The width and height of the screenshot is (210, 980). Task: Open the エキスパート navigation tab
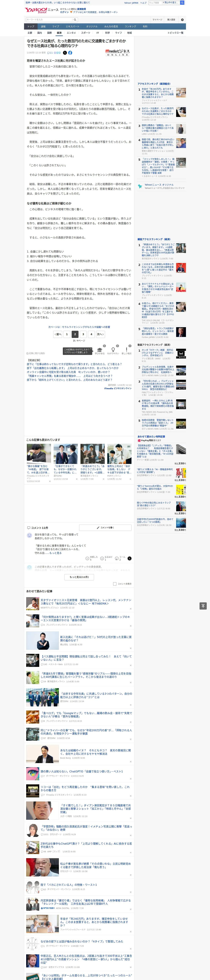tap(72, 27)
